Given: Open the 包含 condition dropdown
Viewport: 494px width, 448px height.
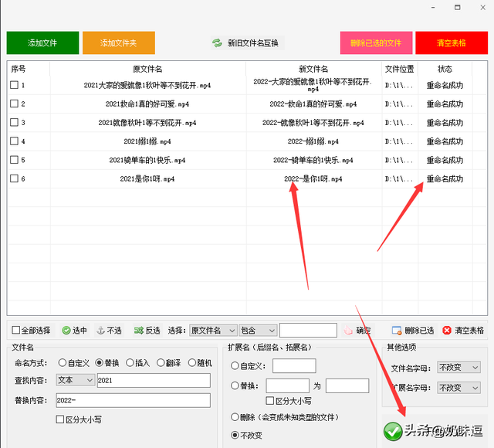Looking at the screenshot, I should 258,331.
